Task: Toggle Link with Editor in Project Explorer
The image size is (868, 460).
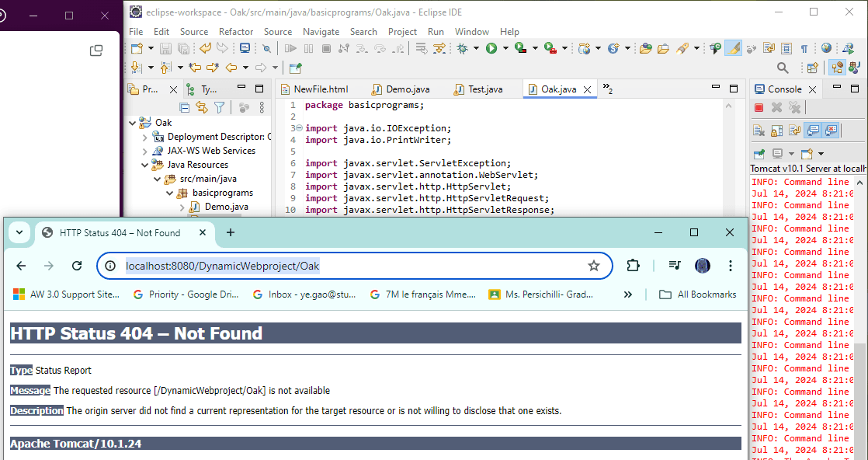Action: [202, 108]
